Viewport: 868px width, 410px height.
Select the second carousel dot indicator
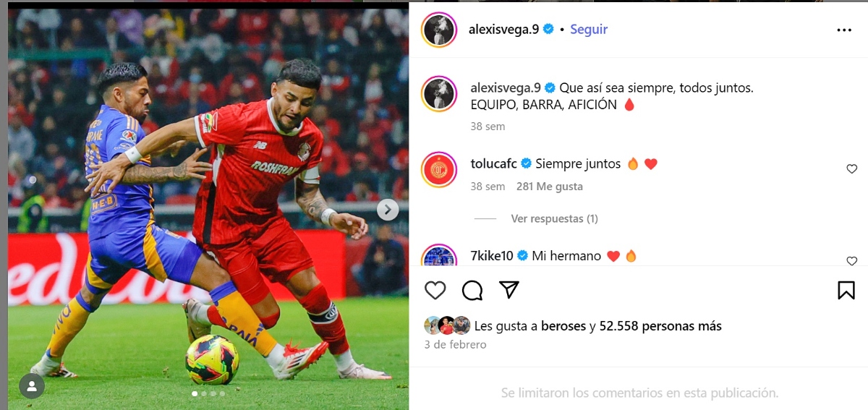tap(203, 394)
